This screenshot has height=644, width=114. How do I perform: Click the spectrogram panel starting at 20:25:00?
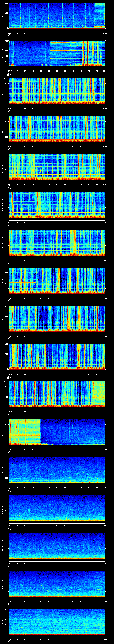pyautogui.click(x=57, y=432)
